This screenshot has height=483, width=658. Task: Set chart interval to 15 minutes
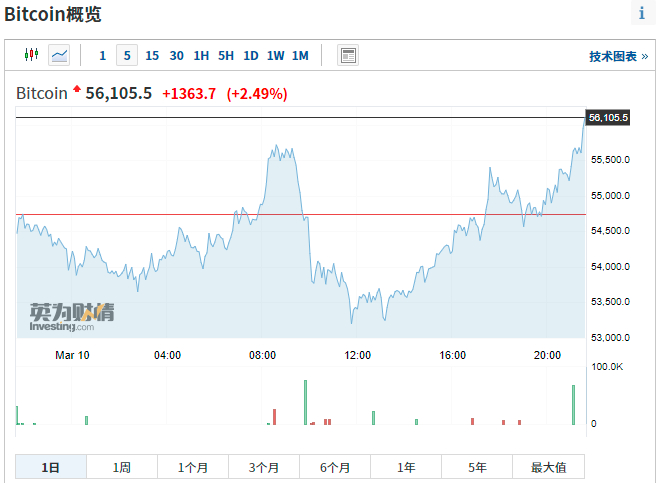pos(152,56)
